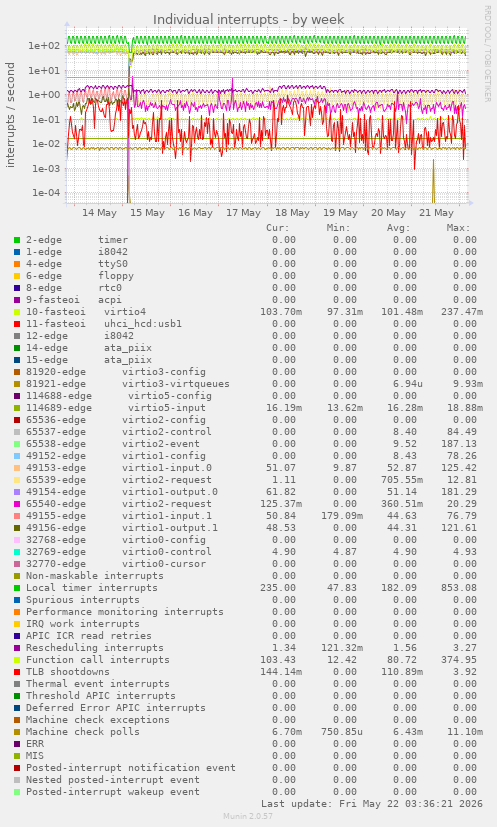Click the 1e+00 y-axis label
Image resolution: width=497 pixels, height=827 pixels.
click(44, 94)
